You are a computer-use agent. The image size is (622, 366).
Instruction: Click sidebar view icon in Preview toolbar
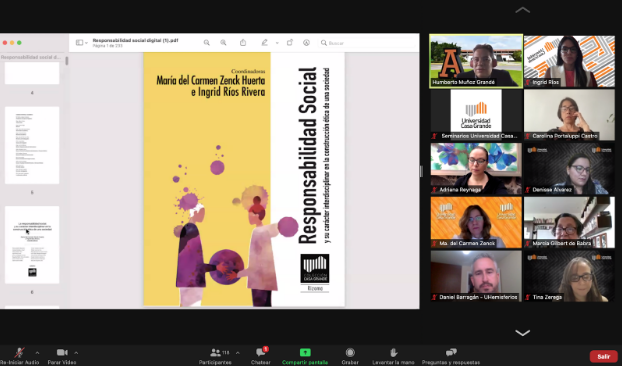[x=79, y=43]
